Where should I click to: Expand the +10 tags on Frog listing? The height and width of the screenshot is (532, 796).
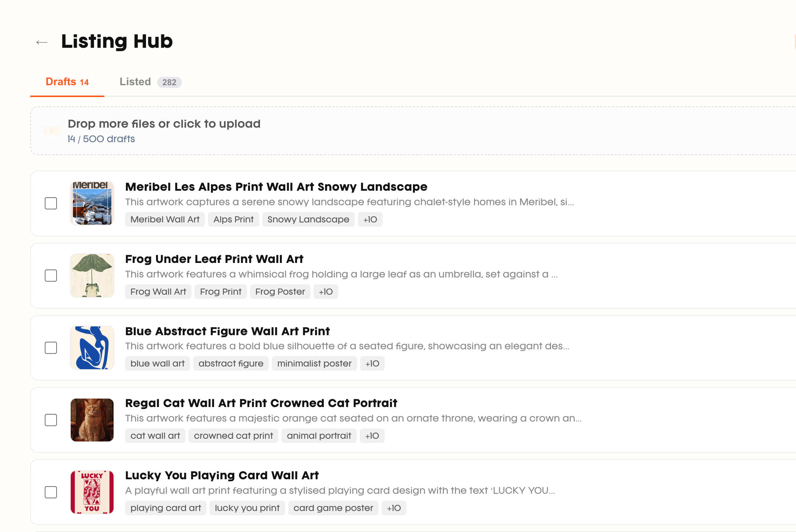[x=325, y=292]
